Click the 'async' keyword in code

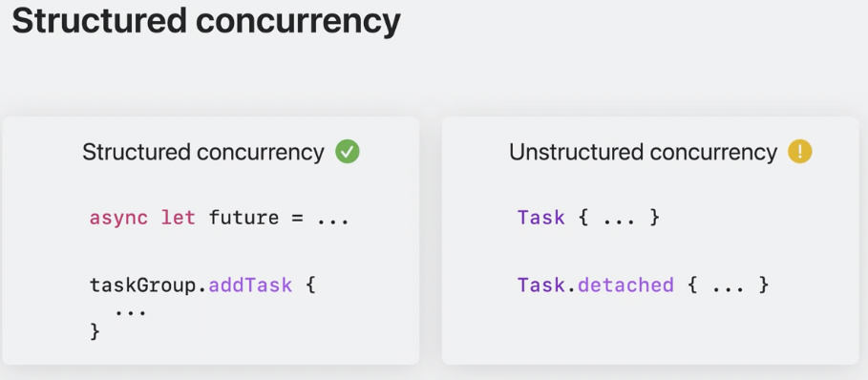[118, 218]
